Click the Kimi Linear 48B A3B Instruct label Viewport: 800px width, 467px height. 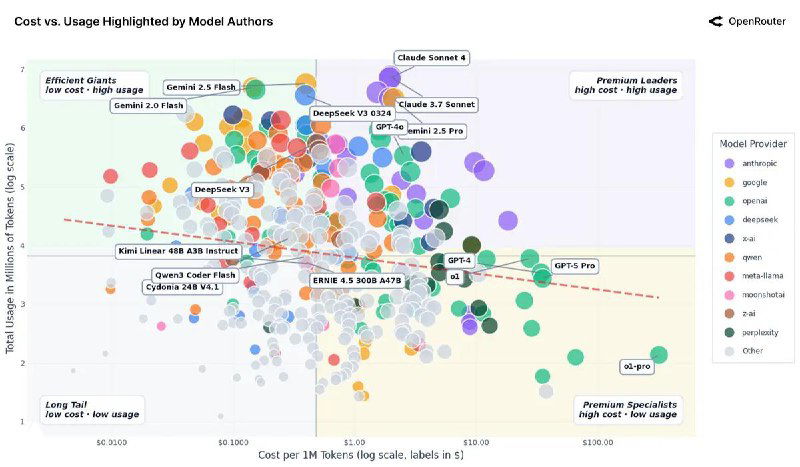[x=178, y=250]
